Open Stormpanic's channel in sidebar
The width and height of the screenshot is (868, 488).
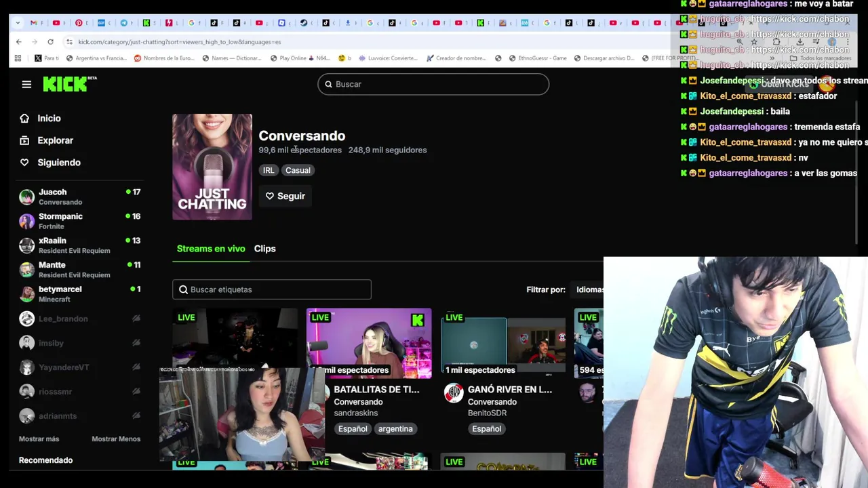[x=80, y=221]
